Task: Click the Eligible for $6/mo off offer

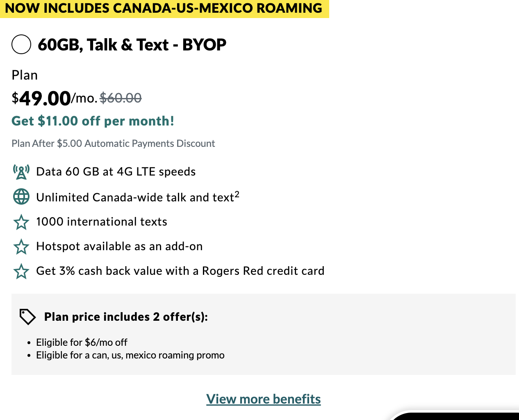Action: click(82, 342)
